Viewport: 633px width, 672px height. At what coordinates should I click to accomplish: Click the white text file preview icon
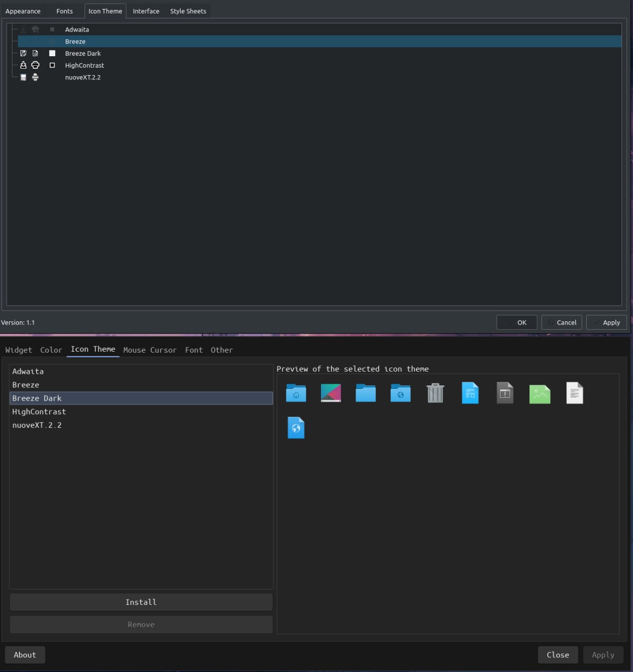(x=575, y=393)
